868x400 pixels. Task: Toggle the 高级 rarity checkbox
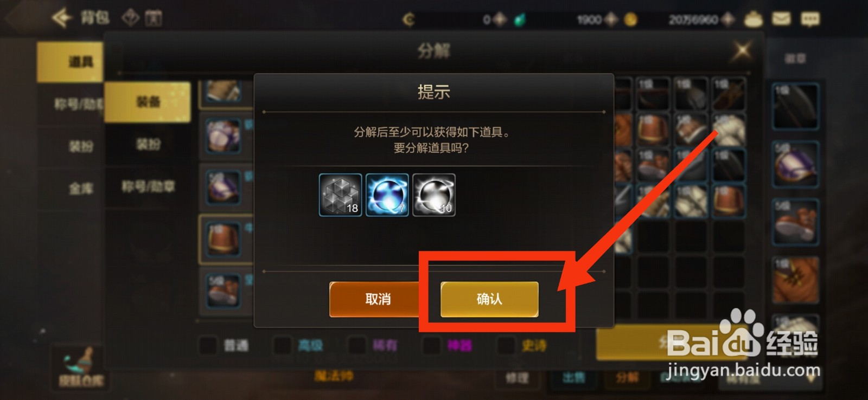(282, 345)
